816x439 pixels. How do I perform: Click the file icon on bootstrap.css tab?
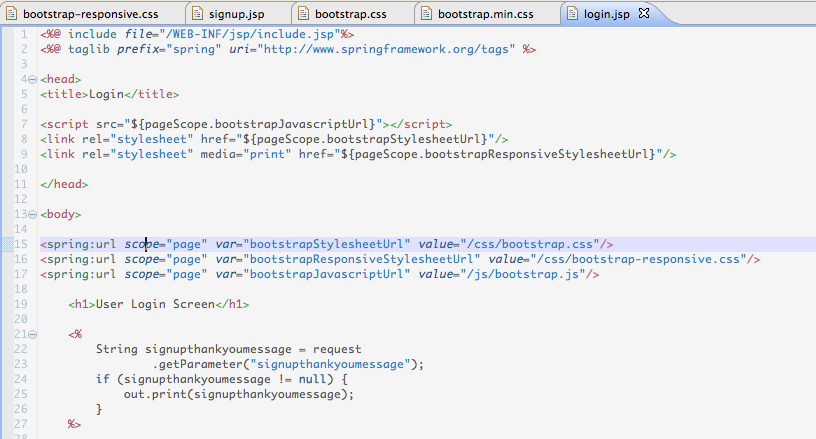pos(303,14)
